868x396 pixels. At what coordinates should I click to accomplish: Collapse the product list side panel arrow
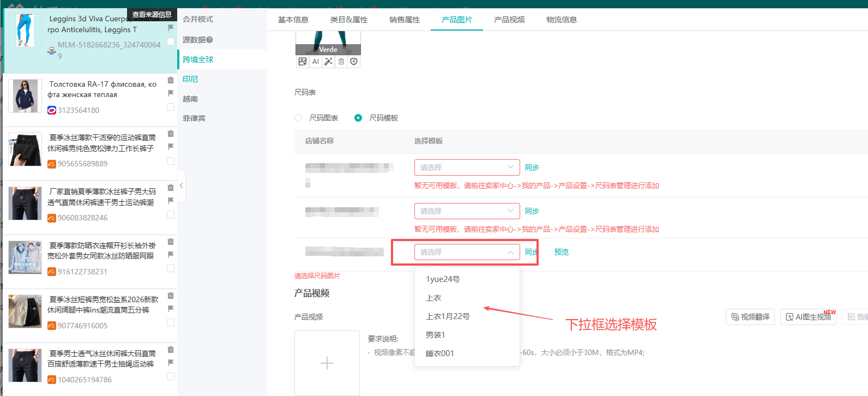(x=181, y=186)
